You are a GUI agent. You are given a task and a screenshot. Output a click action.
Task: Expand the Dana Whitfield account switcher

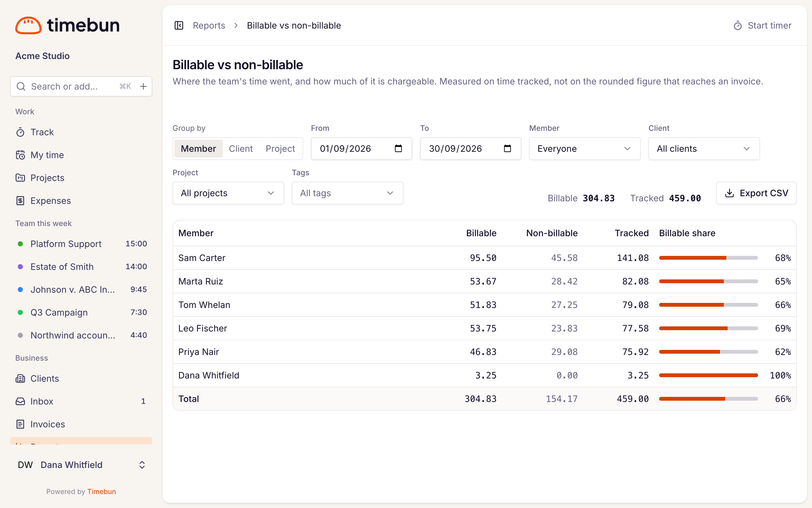click(81, 465)
